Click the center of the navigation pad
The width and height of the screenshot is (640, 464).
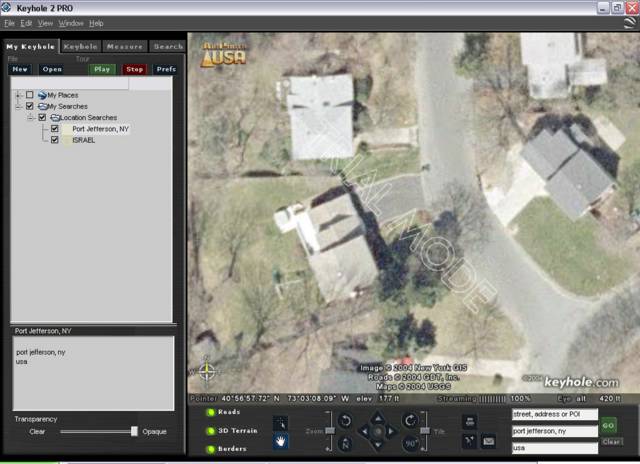378,431
